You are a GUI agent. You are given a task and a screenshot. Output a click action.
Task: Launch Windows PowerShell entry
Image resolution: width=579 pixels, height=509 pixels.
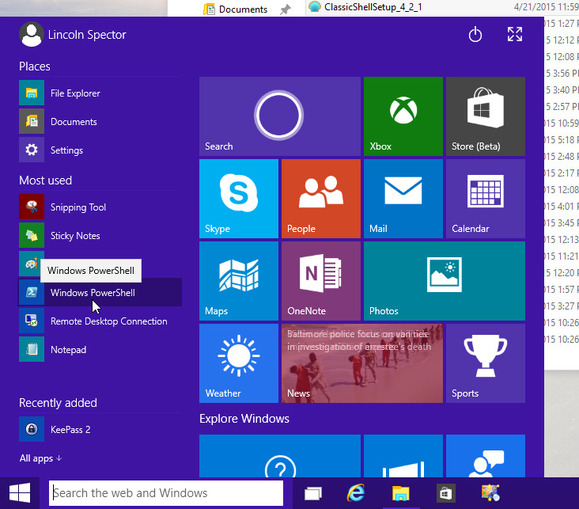[x=100, y=293]
